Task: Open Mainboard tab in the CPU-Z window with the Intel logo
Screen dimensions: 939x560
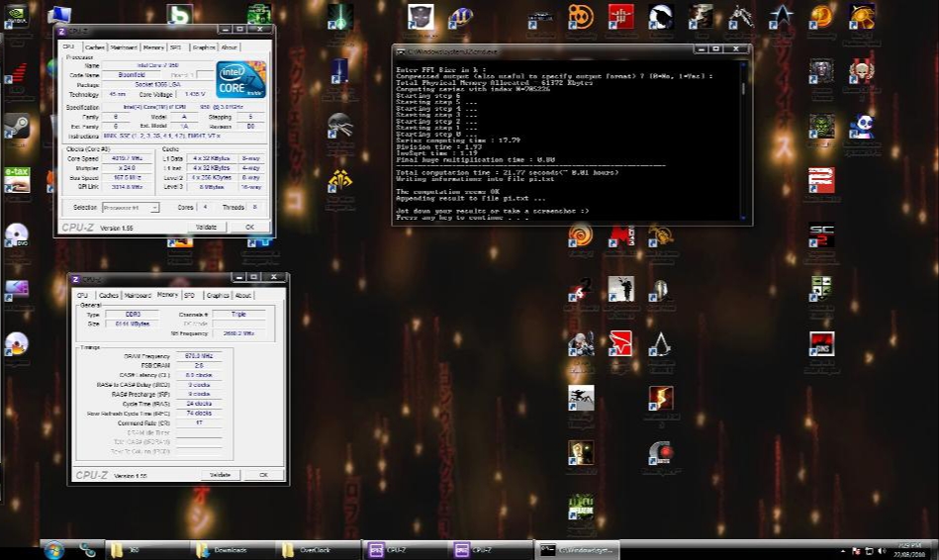Action: (x=124, y=47)
